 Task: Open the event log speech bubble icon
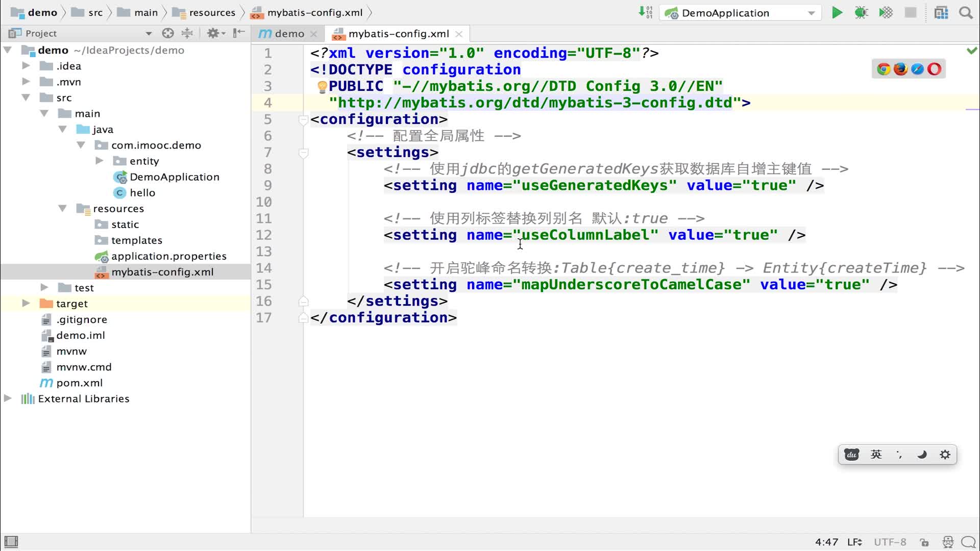(x=968, y=542)
